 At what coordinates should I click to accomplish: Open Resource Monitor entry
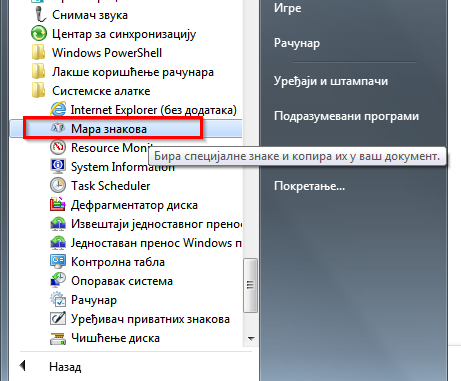111,148
